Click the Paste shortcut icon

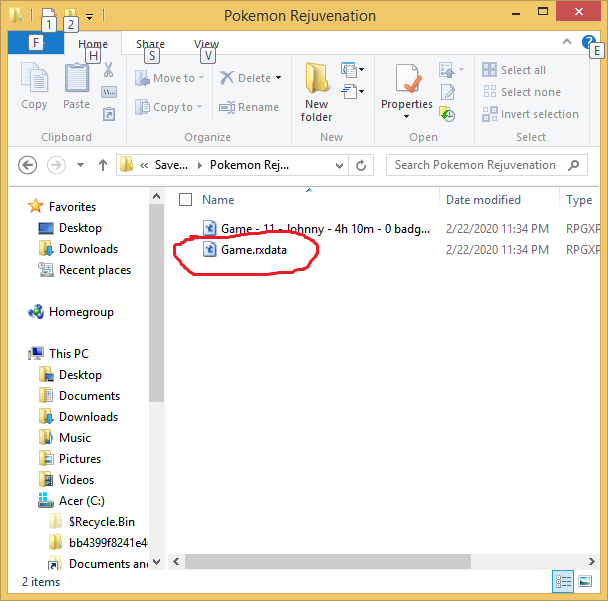109,114
